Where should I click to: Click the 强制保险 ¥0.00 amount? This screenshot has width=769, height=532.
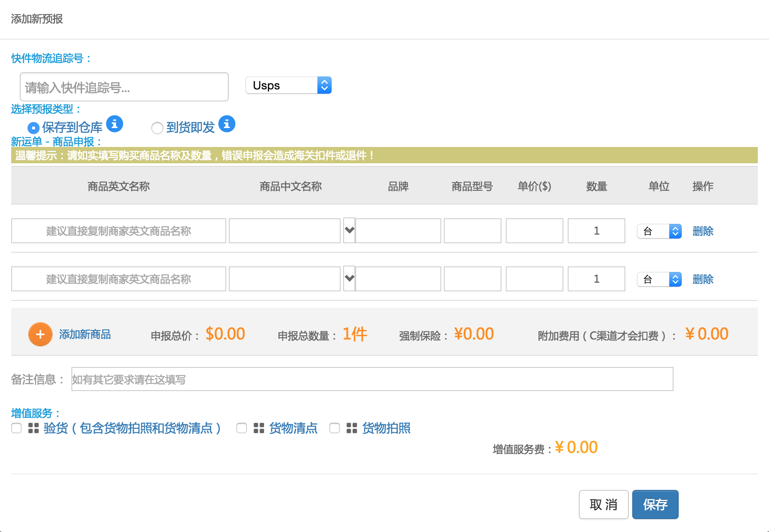(x=474, y=334)
